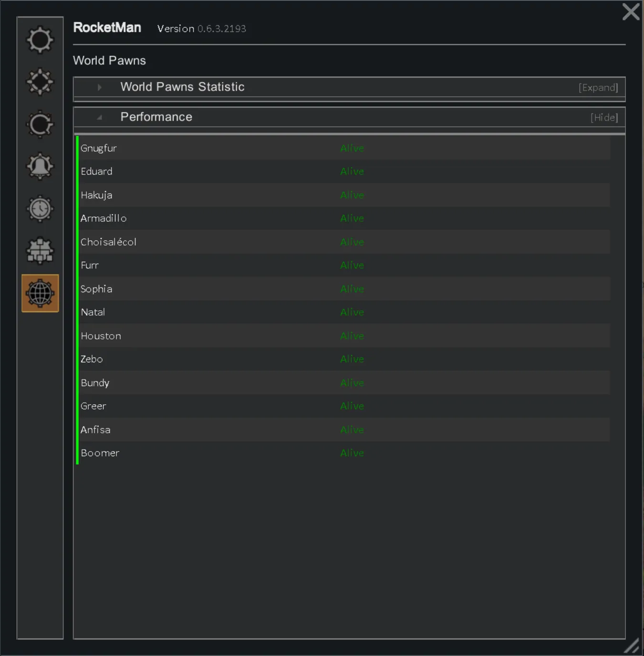Viewport: 644px width, 656px height.
Task: Pick Armadillo from the pawn list
Action: point(104,218)
